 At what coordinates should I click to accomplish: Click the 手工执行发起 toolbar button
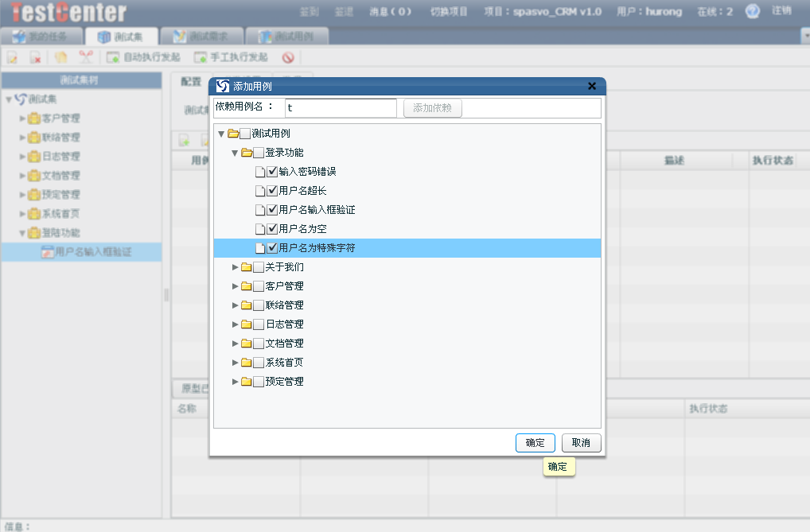pos(232,57)
